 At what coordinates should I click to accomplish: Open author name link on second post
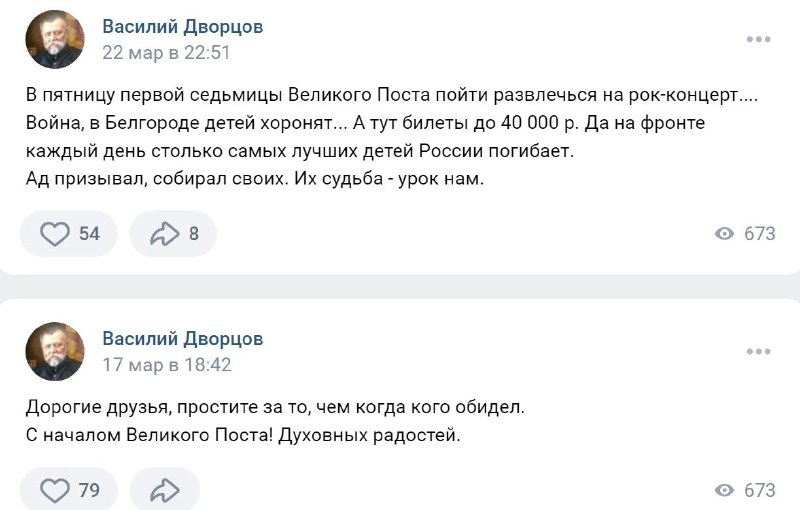click(x=183, y=339)
